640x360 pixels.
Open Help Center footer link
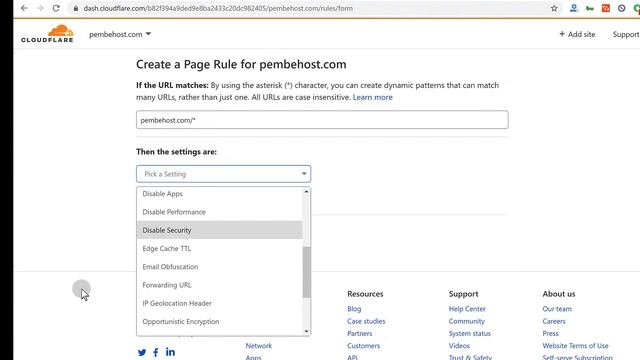click(x=467, y=309)
